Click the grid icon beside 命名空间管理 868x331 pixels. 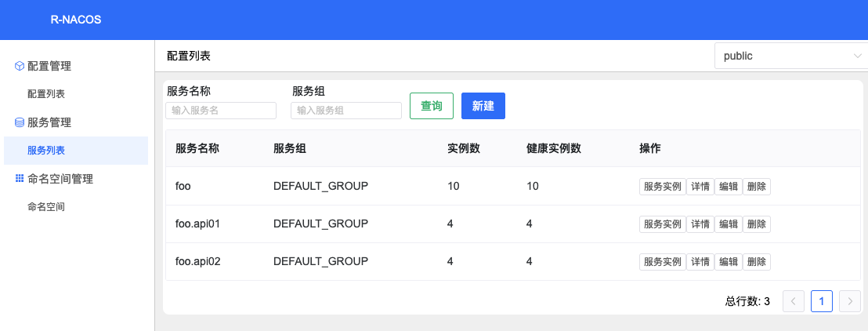20,179
